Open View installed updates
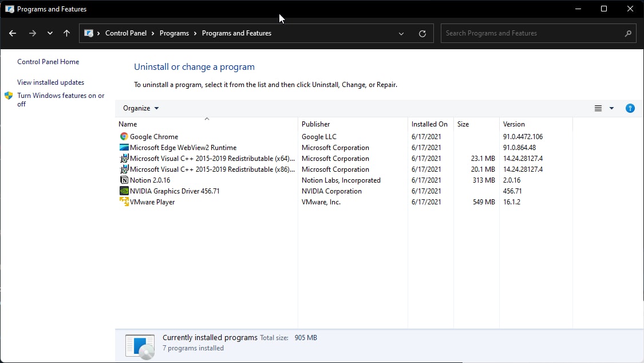 pos(50,82)
